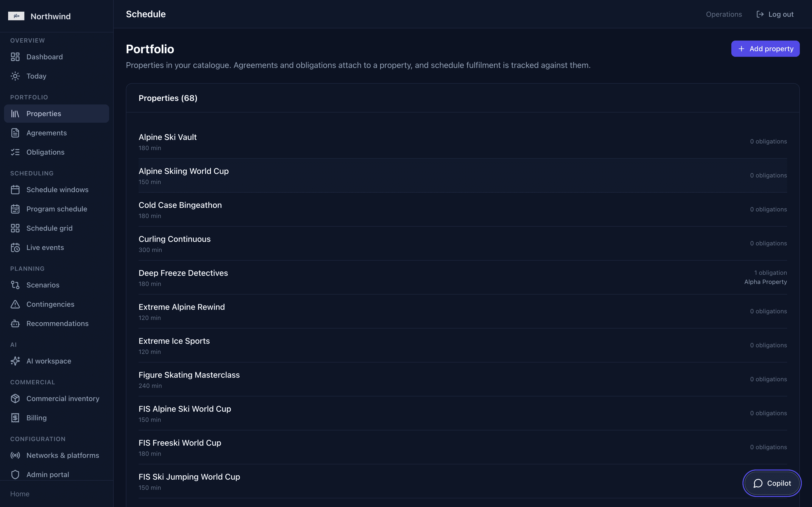Log out of the account
812x507 pixels.
(775, 14)
